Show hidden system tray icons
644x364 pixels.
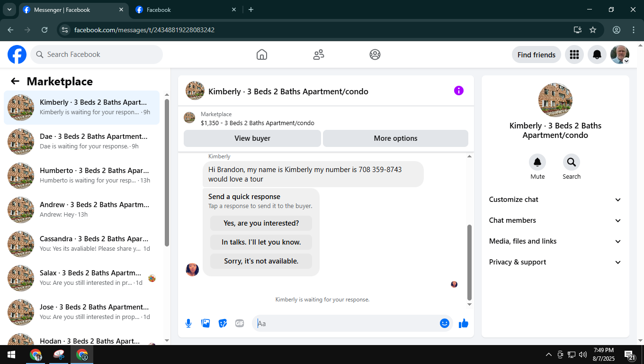click(549, 355)
